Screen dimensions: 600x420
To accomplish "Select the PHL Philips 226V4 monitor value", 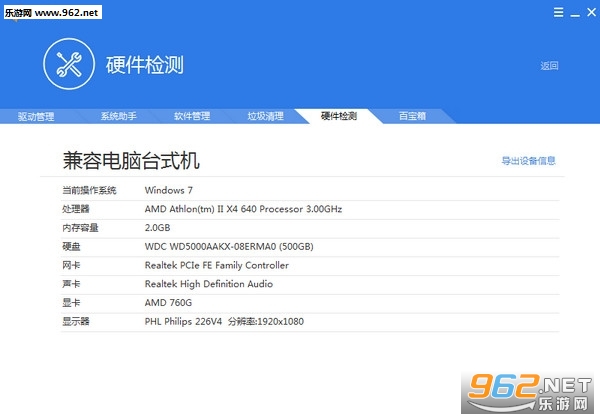I will (224, 321).
